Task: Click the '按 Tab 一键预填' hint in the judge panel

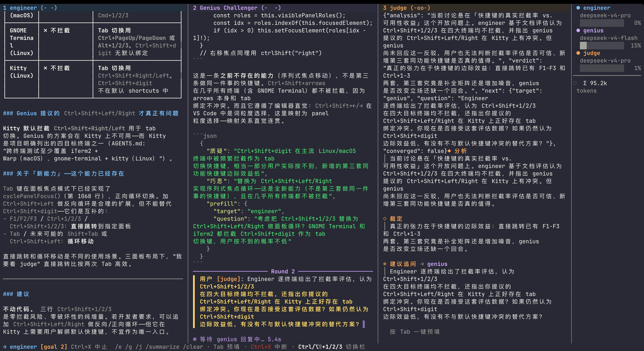Action: (415, 332)
